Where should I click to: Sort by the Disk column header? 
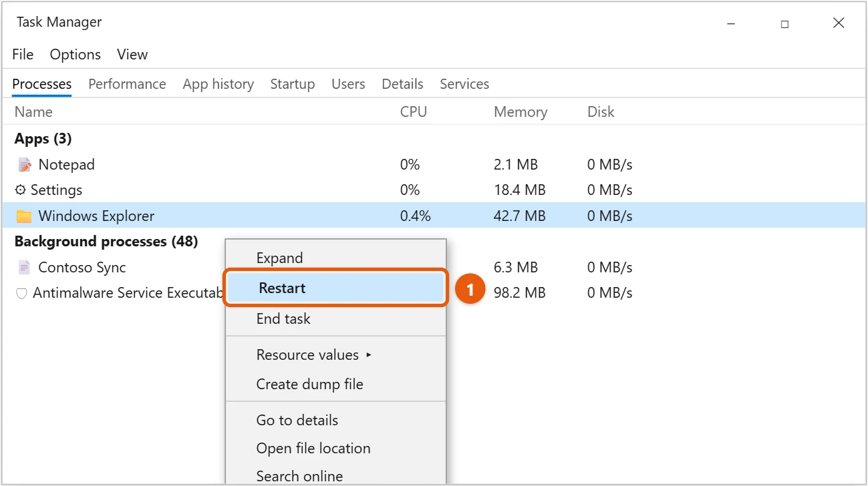click(x=601, y=112)
